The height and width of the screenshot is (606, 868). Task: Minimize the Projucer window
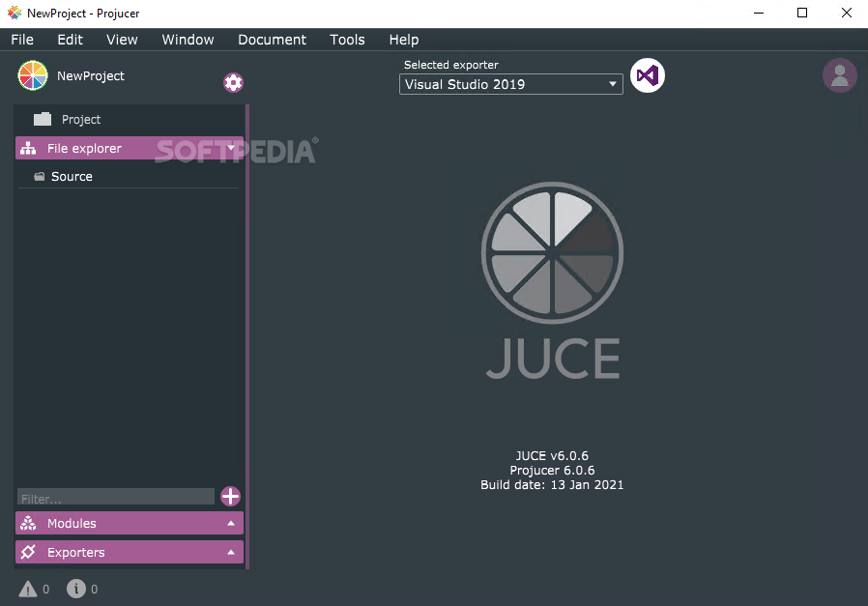coord(759,13)
